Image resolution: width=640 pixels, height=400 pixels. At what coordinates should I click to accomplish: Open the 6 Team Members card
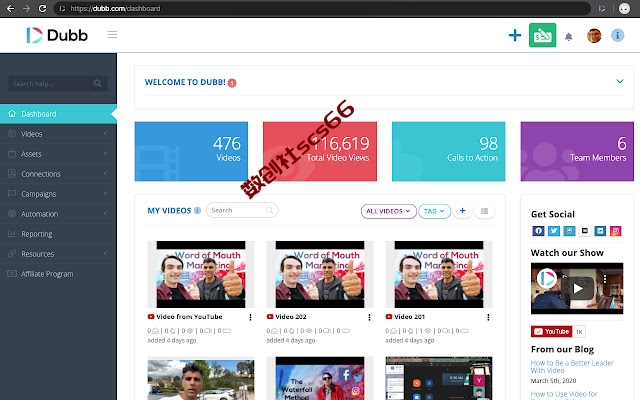tap(577, 151)
